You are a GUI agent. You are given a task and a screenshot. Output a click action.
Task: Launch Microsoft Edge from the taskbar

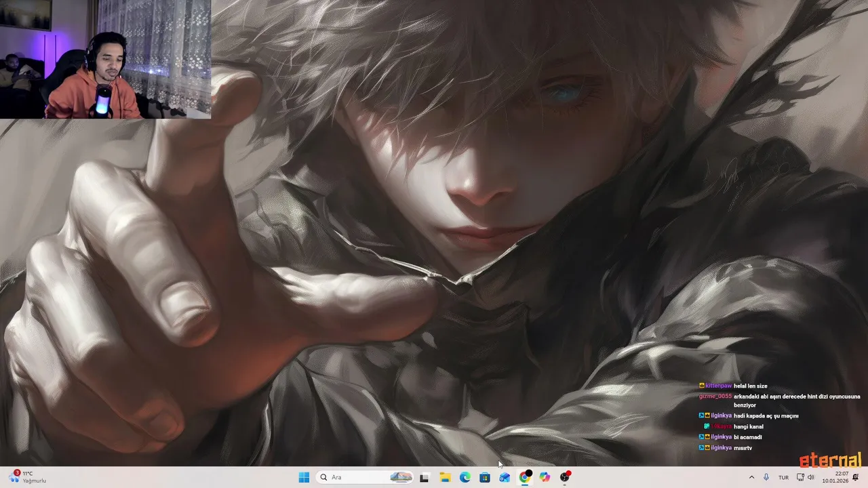click(465, 477)
